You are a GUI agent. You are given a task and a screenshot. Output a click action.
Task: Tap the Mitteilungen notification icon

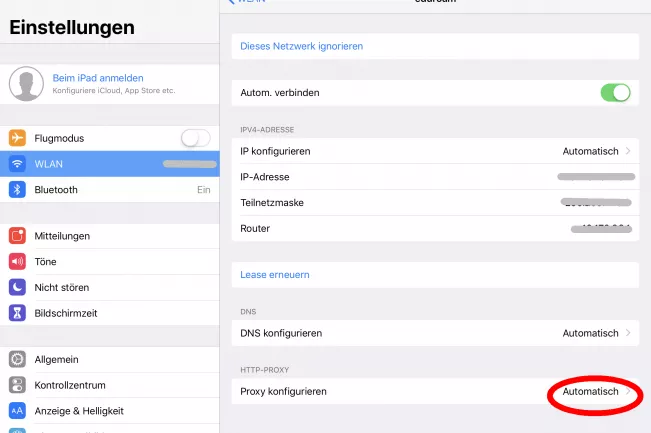(x=17, y=236)
